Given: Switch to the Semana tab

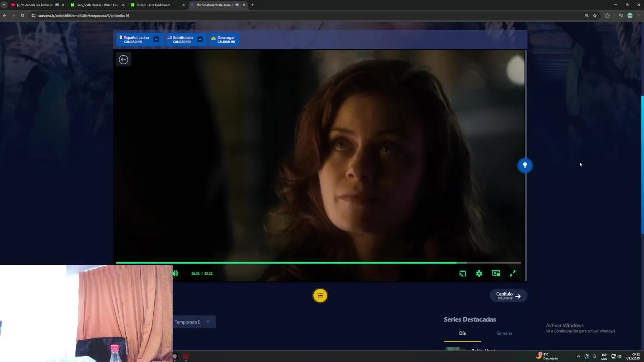Looking at the screenshot, I should click(x=504, y=333).
